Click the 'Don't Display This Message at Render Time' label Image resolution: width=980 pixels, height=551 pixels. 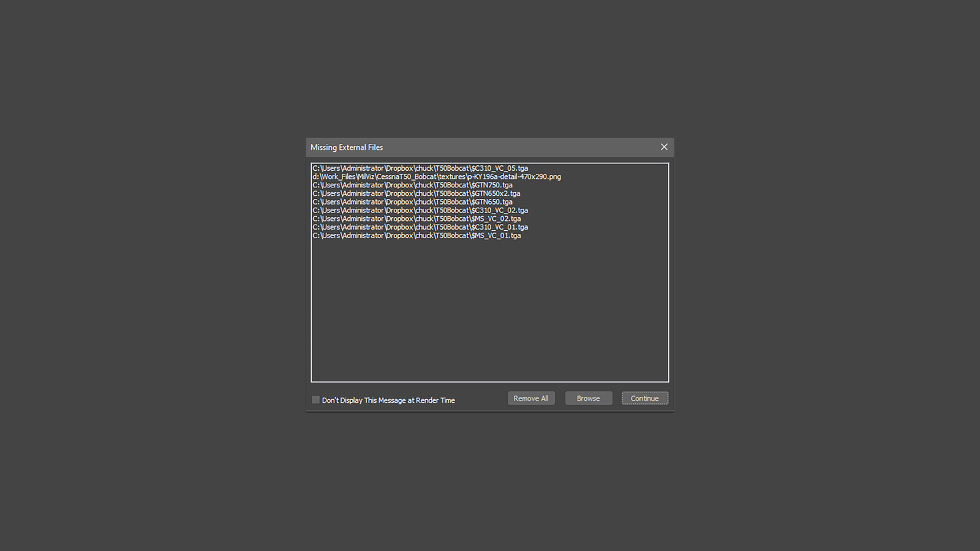point(388,400)
